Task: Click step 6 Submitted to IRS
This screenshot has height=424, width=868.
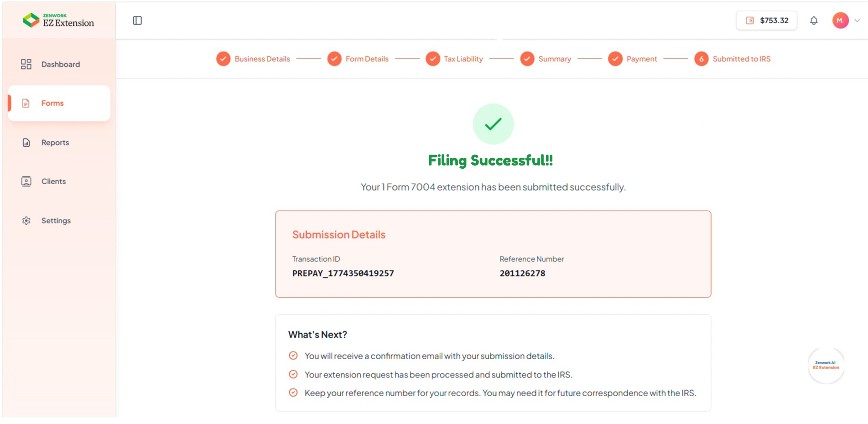Action: pyautogui.click(x=741, y=59)
